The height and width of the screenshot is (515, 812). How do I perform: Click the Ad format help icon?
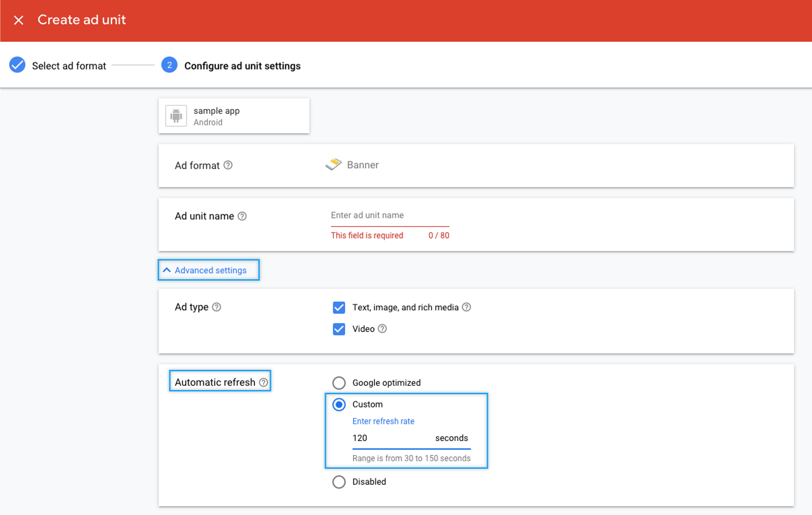[x=228, y=165]
